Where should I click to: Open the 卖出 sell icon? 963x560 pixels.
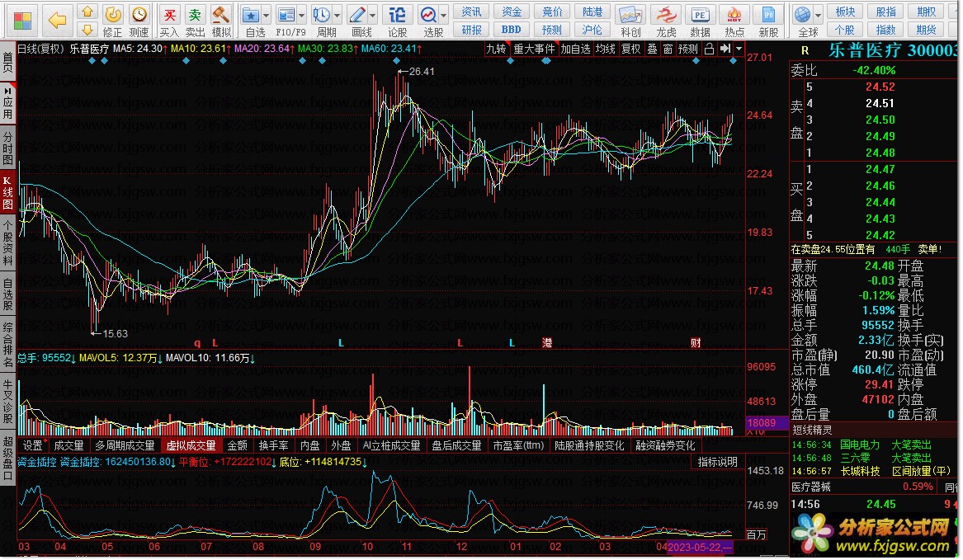(195, 15)
